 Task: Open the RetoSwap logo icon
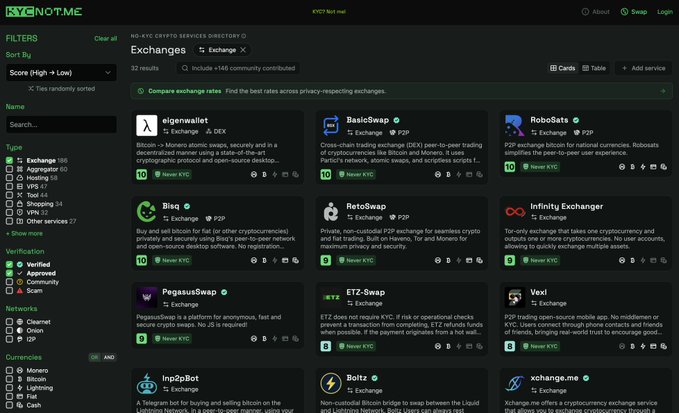coord(330,212)
